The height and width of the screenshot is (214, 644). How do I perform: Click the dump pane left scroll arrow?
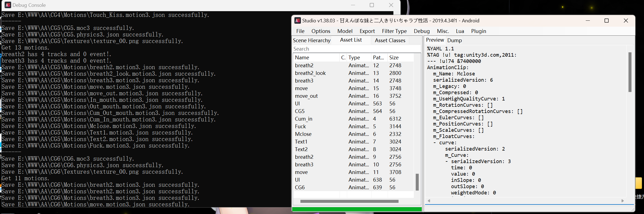coord(429,201)
